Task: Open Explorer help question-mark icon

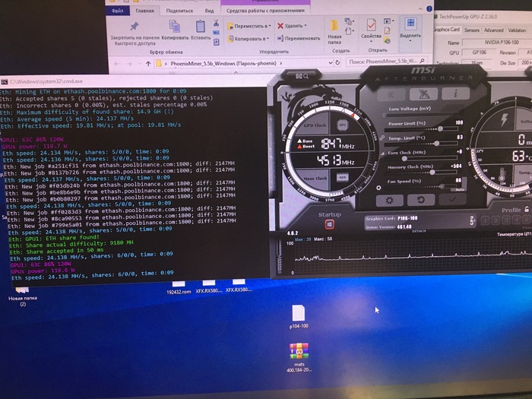Action: (x=429, y=9)
